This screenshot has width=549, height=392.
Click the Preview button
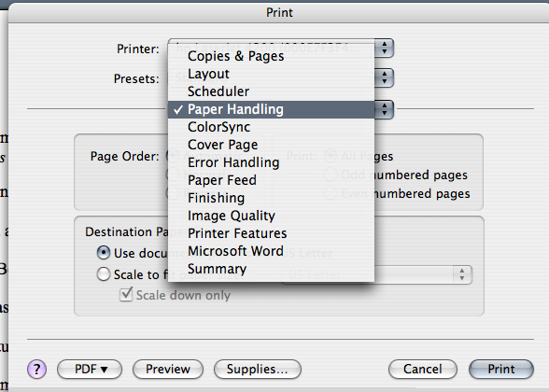(168, 370)
